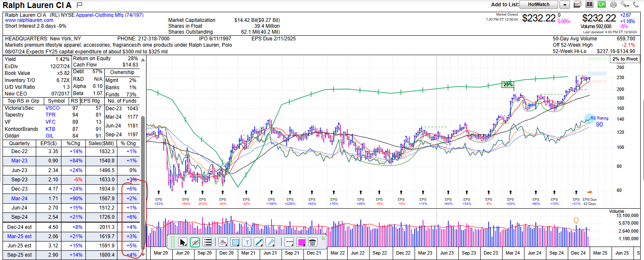Click the Mar-25 est EPS value 2.06
The width and height of the screenshot is (644, 260).
[x=53, y=236]
